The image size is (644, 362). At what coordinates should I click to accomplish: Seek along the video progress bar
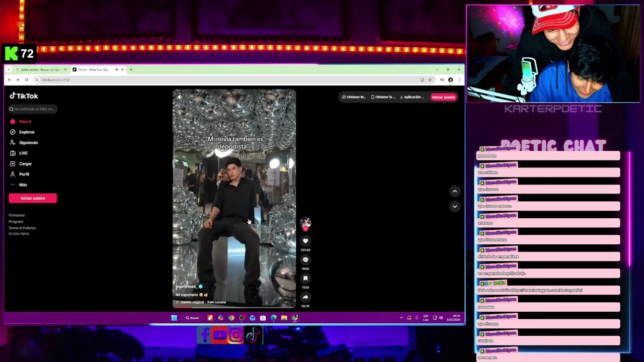click(x=234, y=307)
